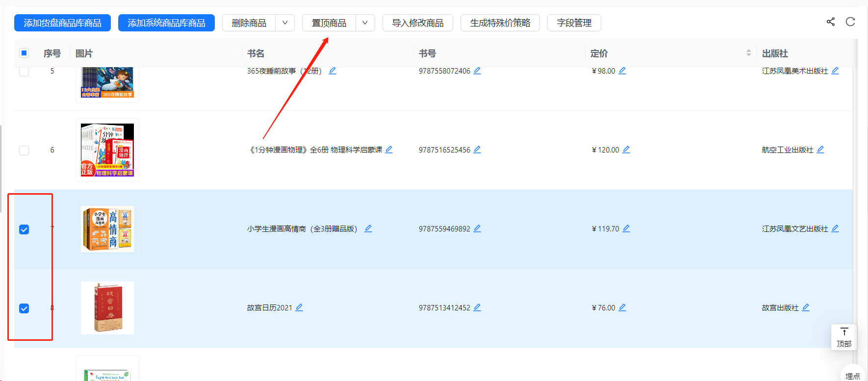This screenshot has height=381, width=868.
Task: Edit title of 故宫日历2021
Action: (x=299, y=307)
